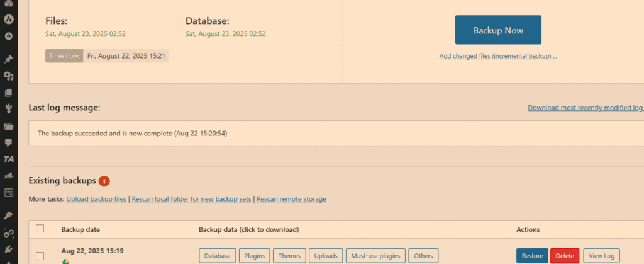The width and height of the screenshot is (644, 264).
Task: Click the Database next backup date text
Action: (x=226, y=34)
